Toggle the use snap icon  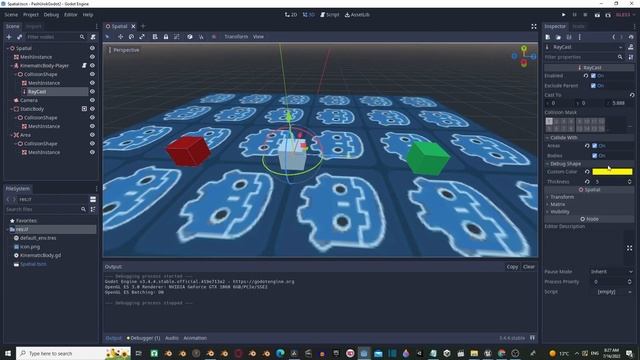click(201, 37)
